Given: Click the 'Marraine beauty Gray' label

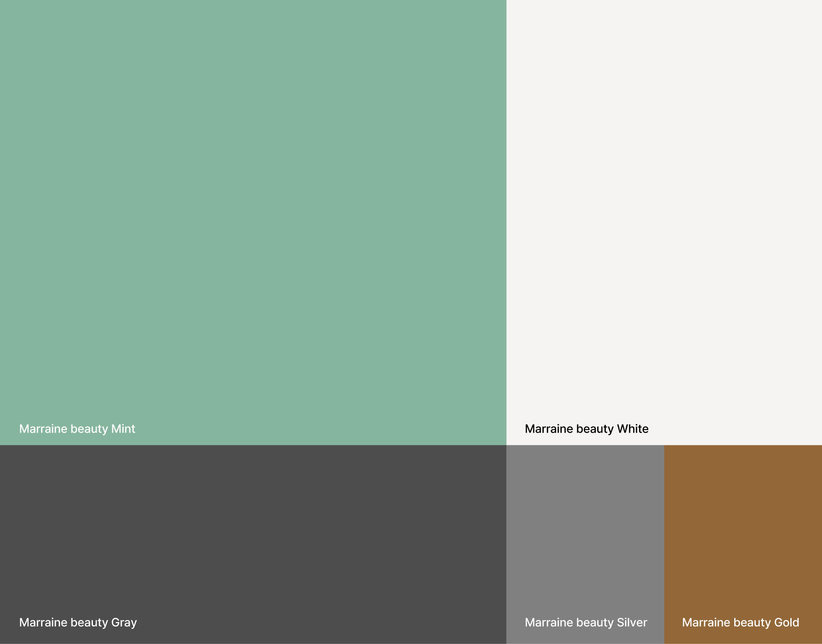Looking at the screenshot, I should 78,622.
